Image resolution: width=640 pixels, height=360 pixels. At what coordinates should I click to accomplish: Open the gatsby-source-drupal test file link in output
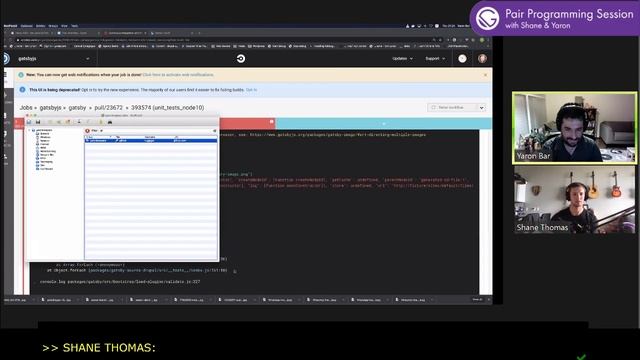tap(158, 270)
